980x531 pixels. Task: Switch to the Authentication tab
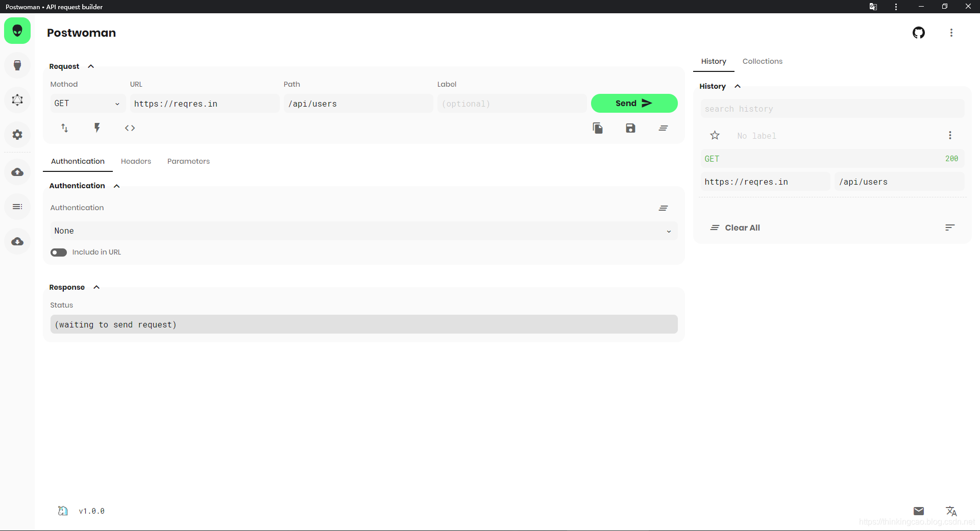click(78, 161)
